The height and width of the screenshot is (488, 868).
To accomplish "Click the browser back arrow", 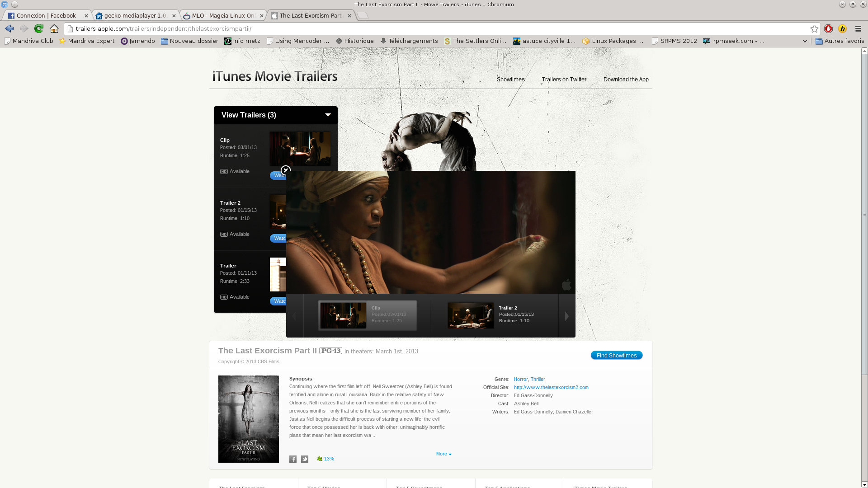I will click(x=9, y=28).
